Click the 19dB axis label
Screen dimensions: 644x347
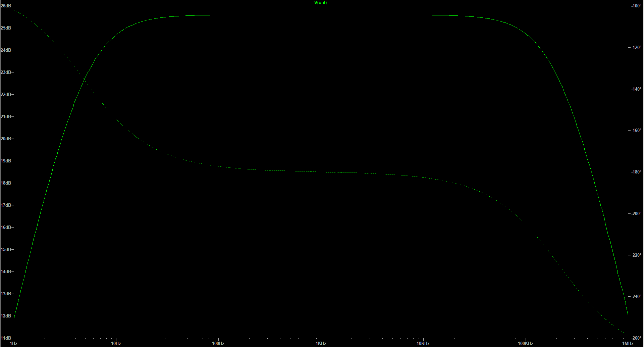[6, 161]
